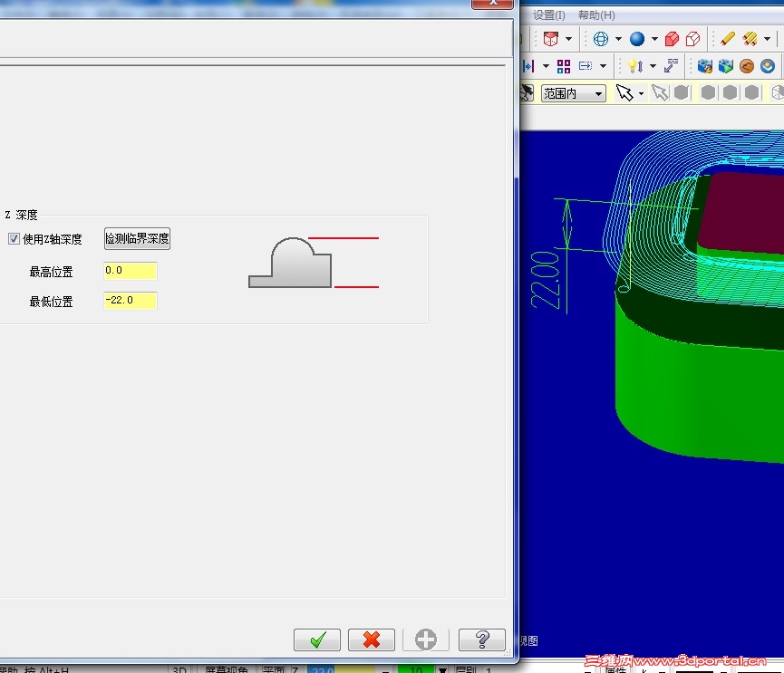
Task: Expand the arrow cursor dropdown
Action: click(641, 93)
